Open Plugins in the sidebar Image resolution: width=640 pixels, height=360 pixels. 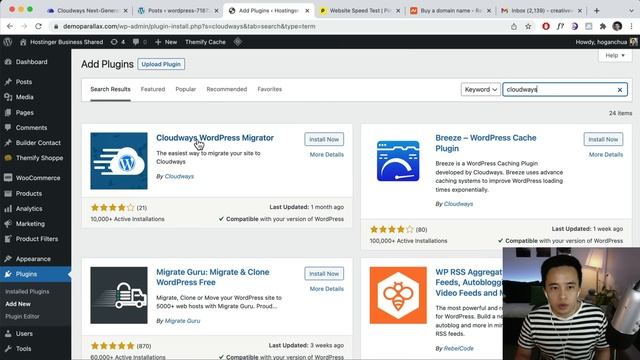[36, 274]
